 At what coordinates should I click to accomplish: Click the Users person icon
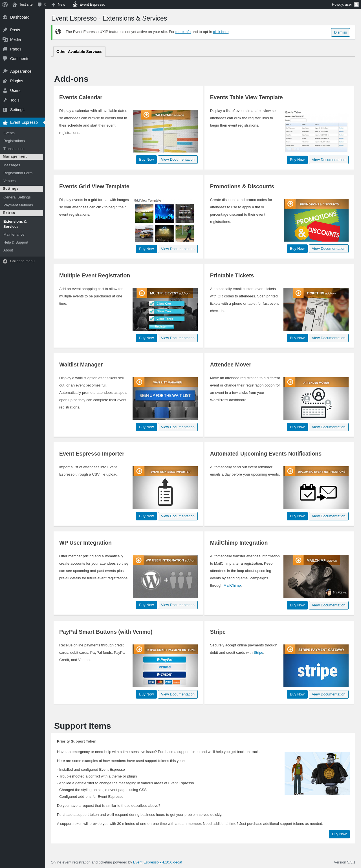click(5, 91)
